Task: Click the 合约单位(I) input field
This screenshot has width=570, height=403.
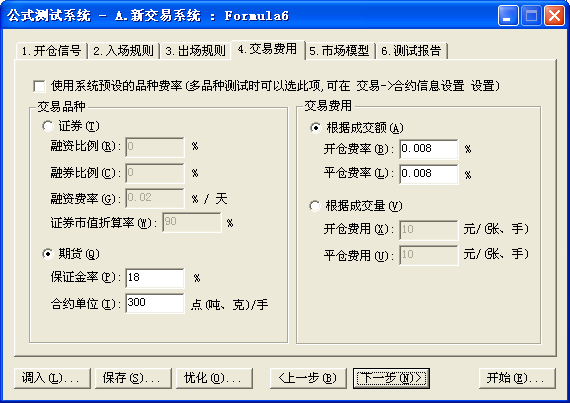Action: (x=154, y=303)
